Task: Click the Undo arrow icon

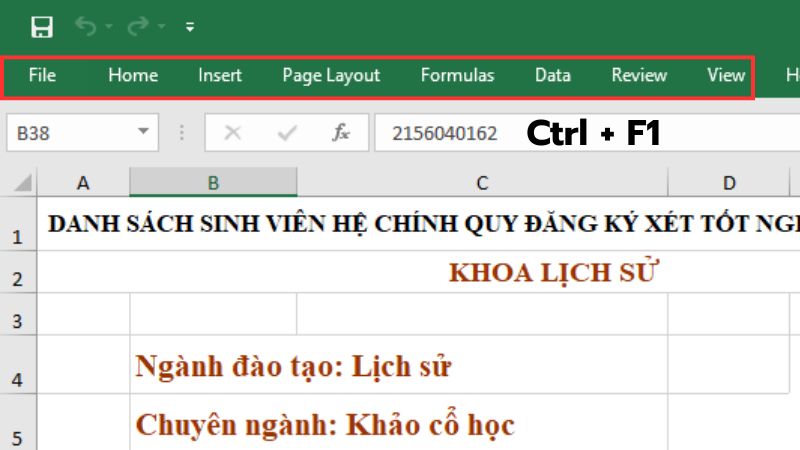Action: (86, 27)
